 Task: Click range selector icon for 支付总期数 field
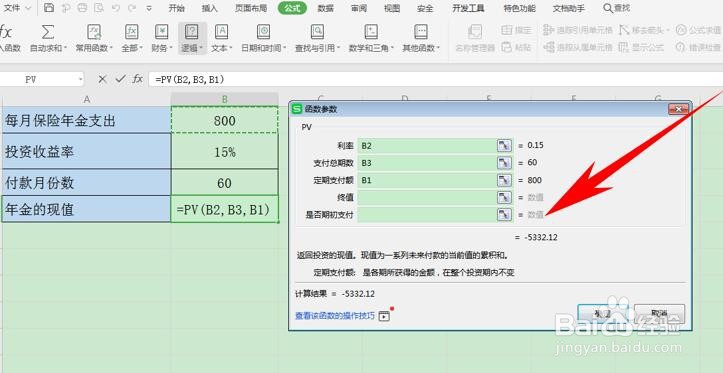[504, 163]
